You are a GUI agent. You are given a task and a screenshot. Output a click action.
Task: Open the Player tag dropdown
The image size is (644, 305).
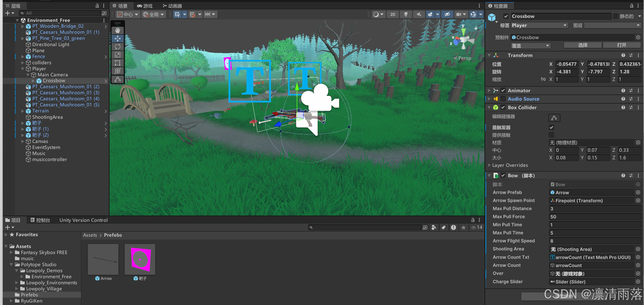click(539, 25)
